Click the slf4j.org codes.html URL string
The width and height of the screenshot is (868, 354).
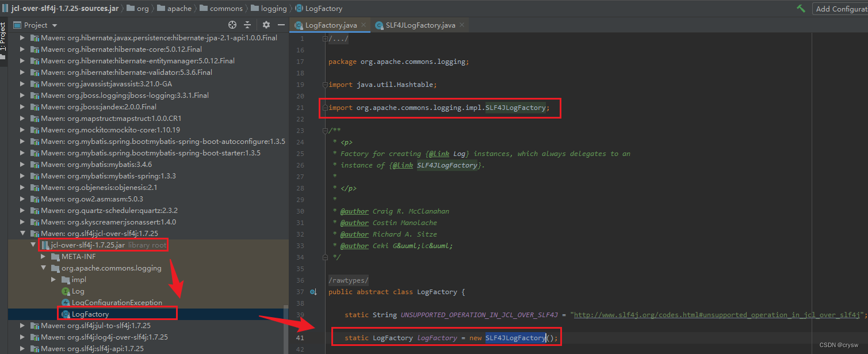coord(717,315)
